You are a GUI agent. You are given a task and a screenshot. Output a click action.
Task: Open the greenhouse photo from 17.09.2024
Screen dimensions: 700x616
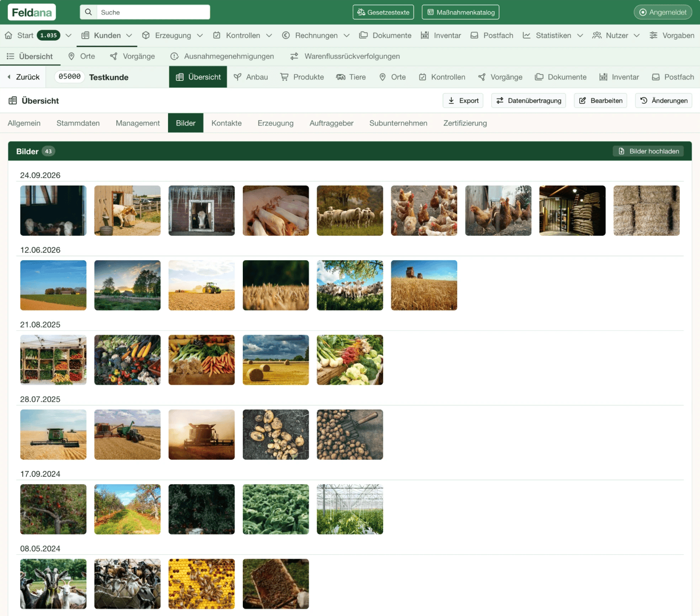point(350,509)
